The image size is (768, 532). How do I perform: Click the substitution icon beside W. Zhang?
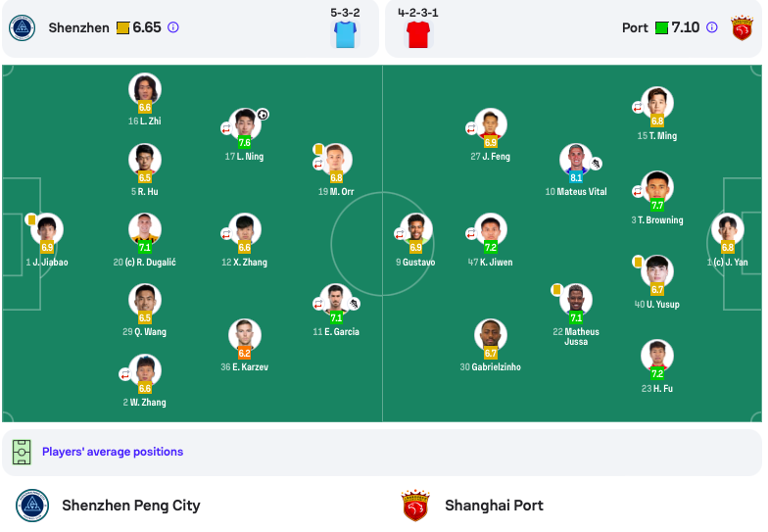[125, 374]
